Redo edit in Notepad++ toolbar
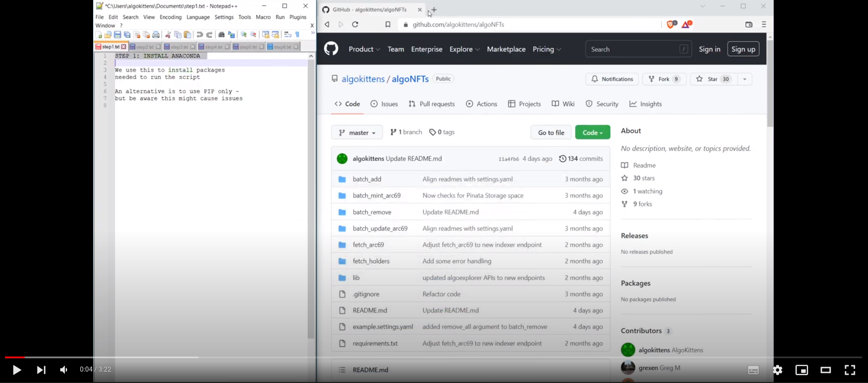 (x=210, y=35)
